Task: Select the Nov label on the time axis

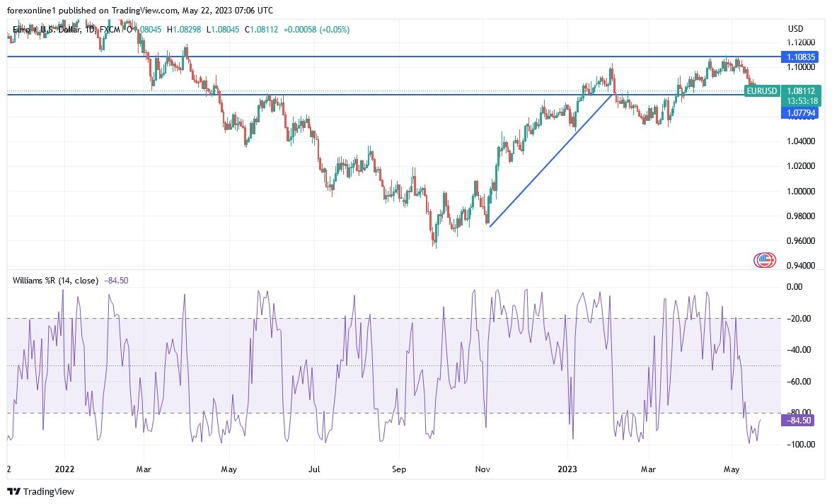Action: pyautogui.click(x=481, y=469)
